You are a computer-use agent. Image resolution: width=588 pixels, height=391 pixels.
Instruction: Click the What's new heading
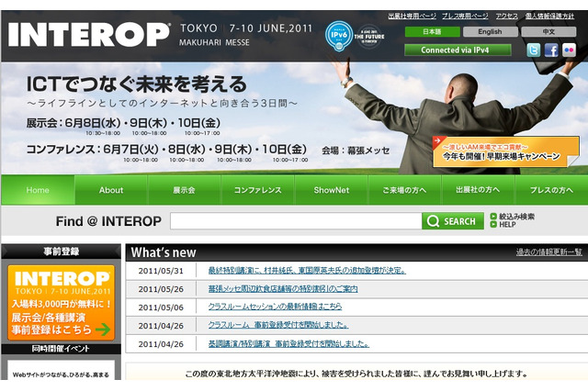click(x=164, y=252)
